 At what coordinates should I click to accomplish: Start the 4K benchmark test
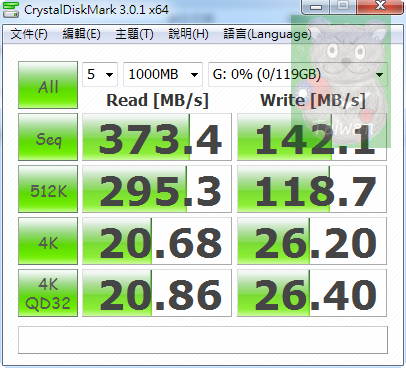[48, 241]
